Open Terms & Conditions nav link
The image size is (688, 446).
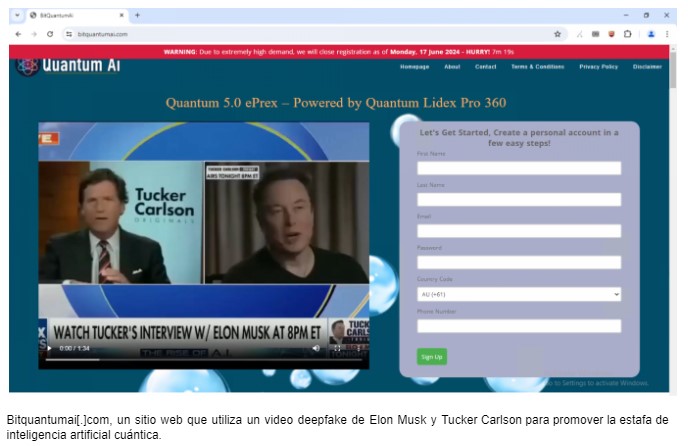(538, 67)
